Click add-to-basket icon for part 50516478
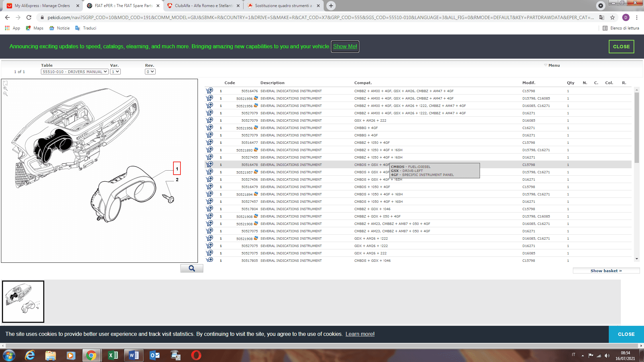The height and width of the screenshot is (362, 644). point(210,165)
